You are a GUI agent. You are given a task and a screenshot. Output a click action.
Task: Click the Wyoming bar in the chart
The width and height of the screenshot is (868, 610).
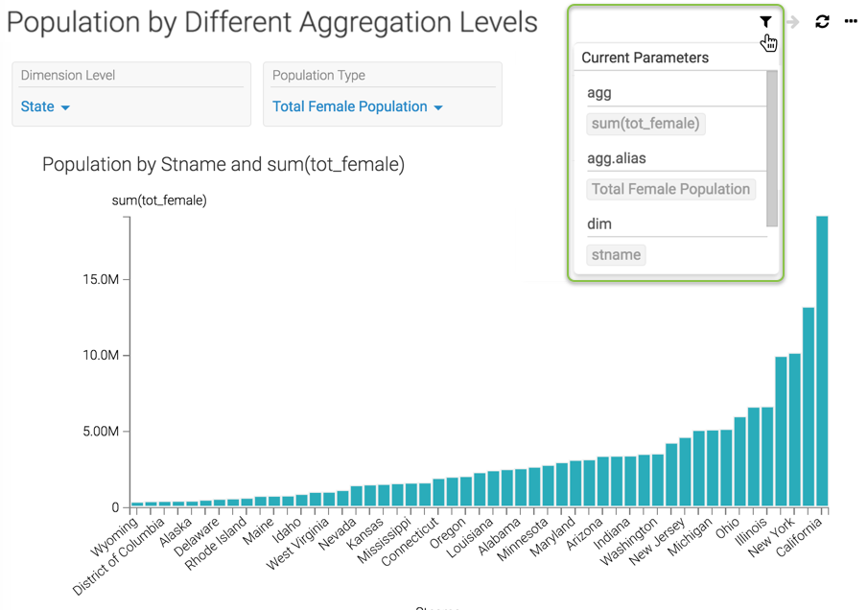137,503
